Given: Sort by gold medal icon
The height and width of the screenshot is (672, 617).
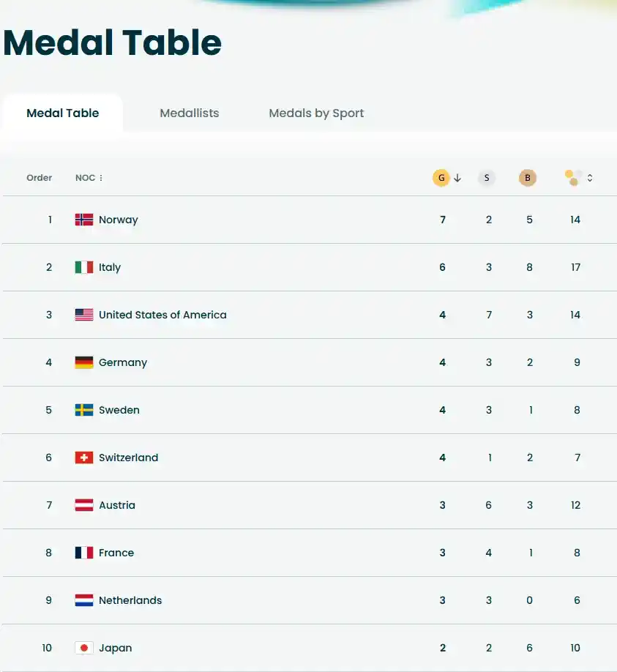Looking at the screenshot, I should tap(441, 178).
